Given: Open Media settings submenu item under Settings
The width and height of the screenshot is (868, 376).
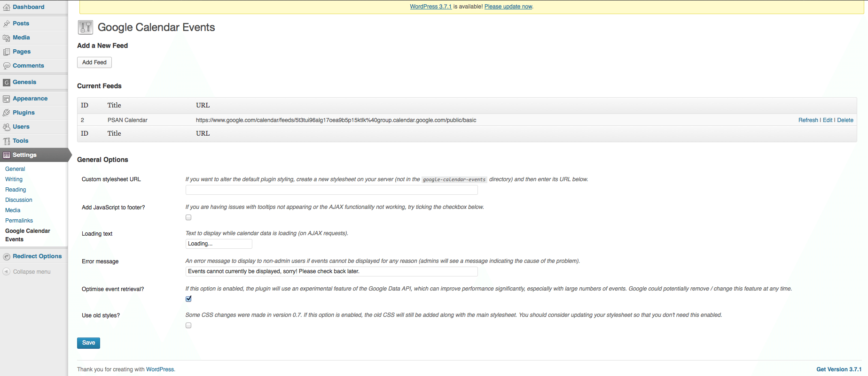Looking at the screenshot, I should coord(13,210).
